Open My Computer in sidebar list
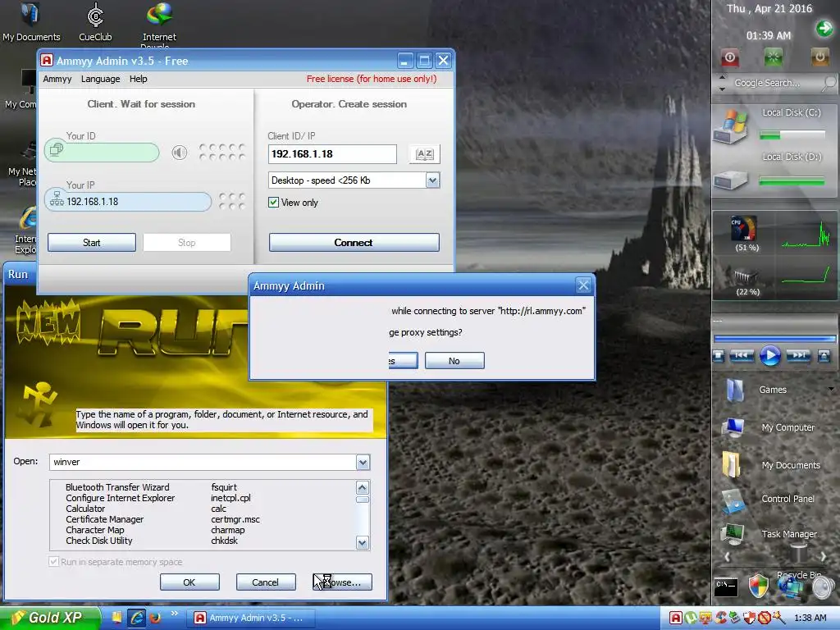 point(787,427)
